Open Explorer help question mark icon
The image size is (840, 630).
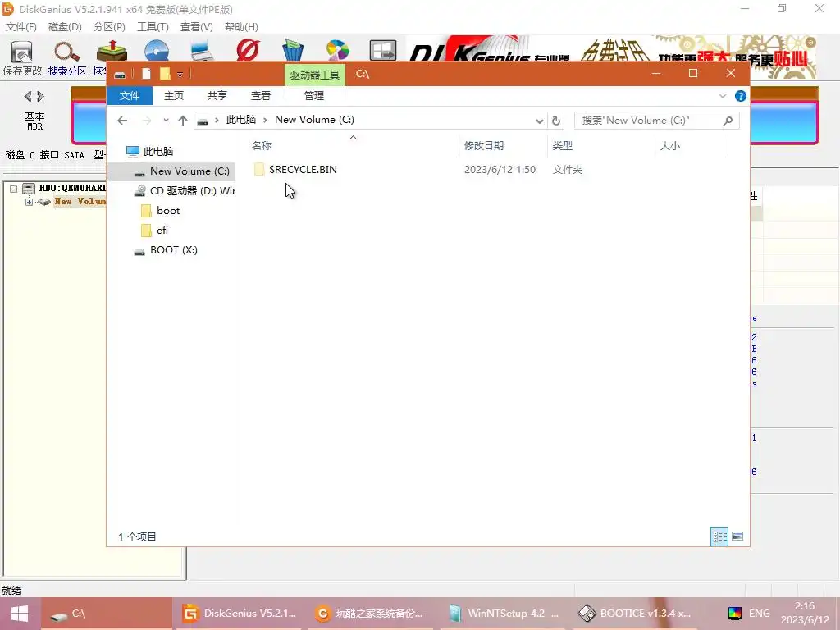click(x=741, y=96)
